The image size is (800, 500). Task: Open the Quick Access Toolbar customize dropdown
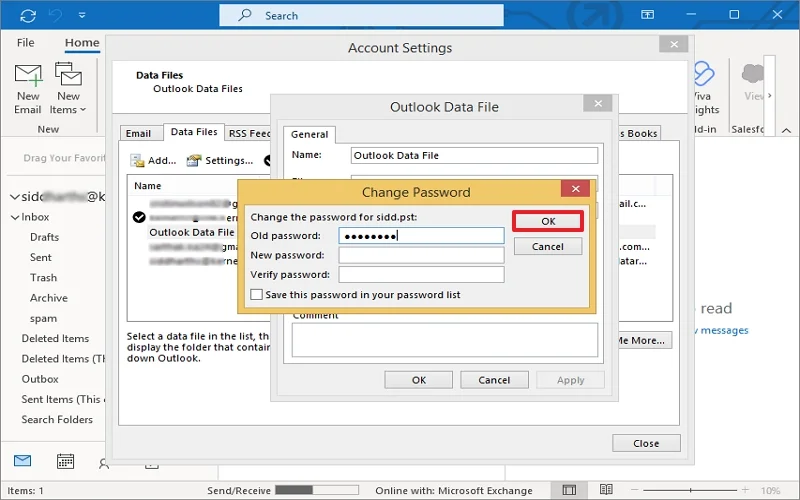(82, 16)
